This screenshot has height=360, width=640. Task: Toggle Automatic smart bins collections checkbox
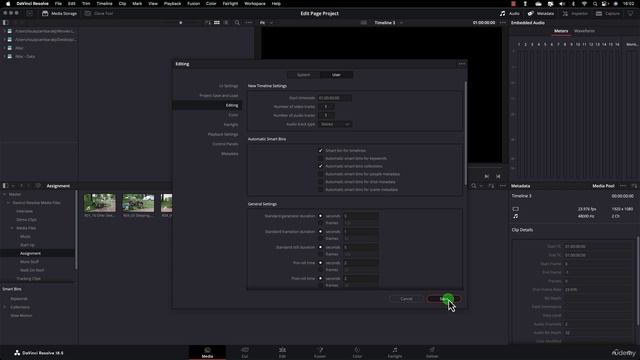coord(320,166)
